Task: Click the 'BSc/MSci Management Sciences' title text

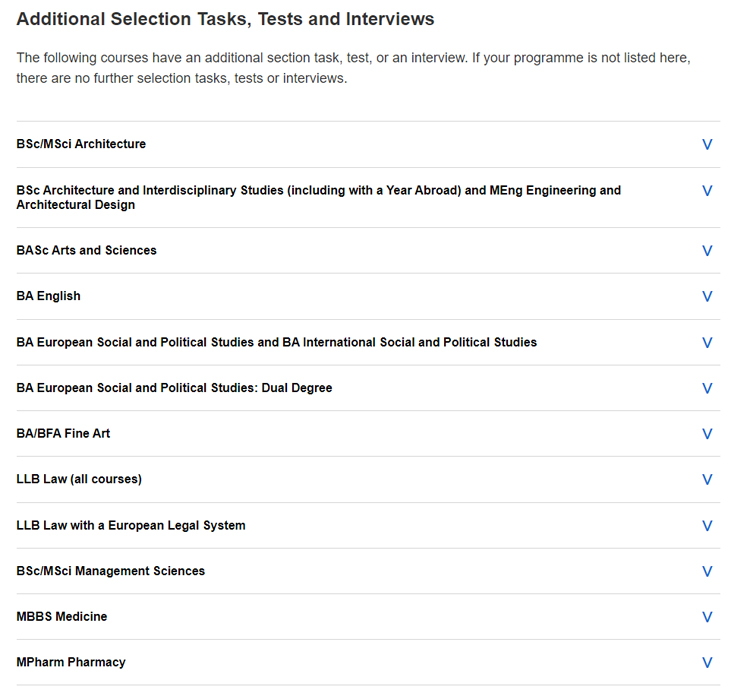Action: click(x=110, y=571)
